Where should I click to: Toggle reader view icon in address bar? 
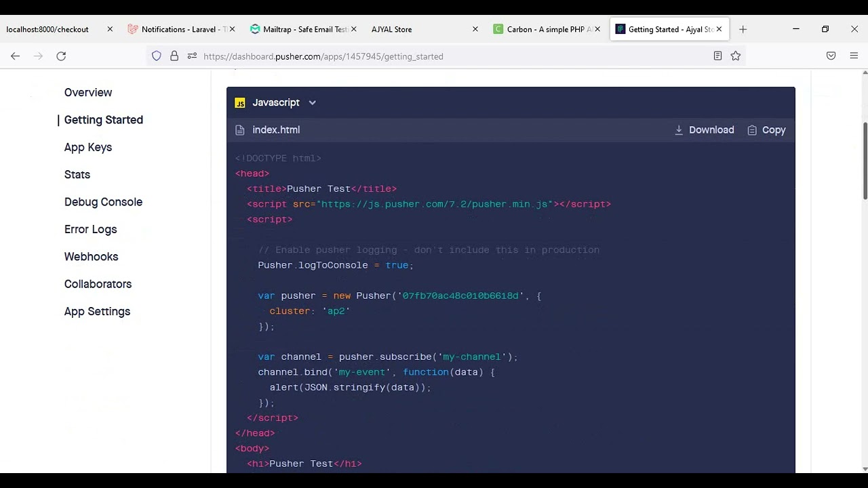coord(717,56)
